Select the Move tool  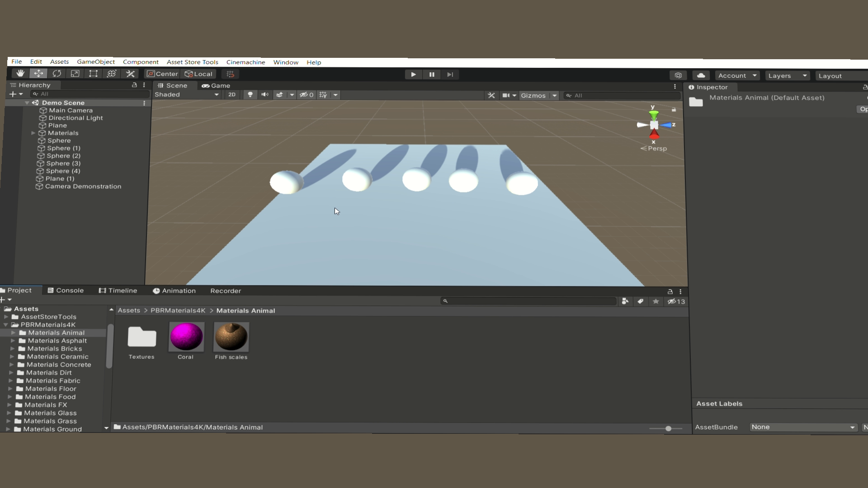pyautogui.click(x=38, y=73)
